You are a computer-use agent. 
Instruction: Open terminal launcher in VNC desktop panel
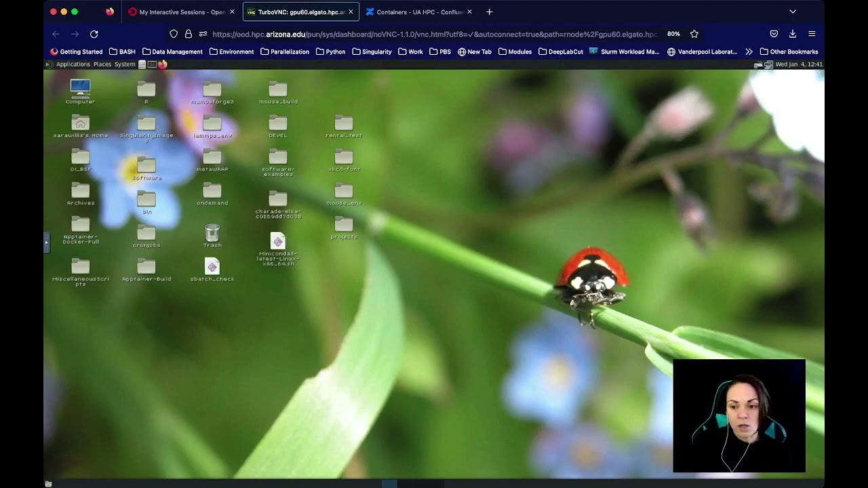pyautogui.click(x=152, y=64)
